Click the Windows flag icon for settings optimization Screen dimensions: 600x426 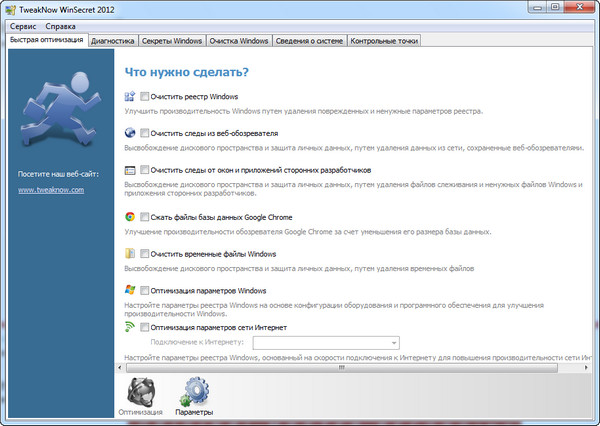pyautogui.click(x=130, y=290)
